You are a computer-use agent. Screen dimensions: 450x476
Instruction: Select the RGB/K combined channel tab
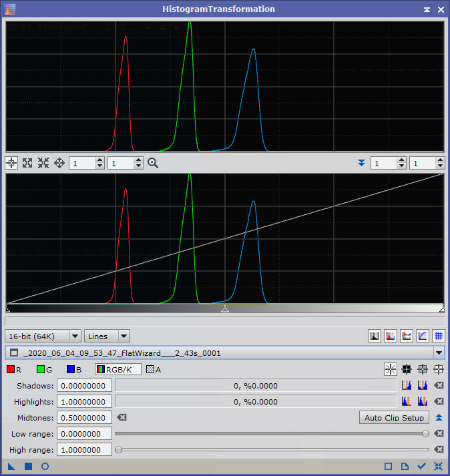(x=118, y=369)
